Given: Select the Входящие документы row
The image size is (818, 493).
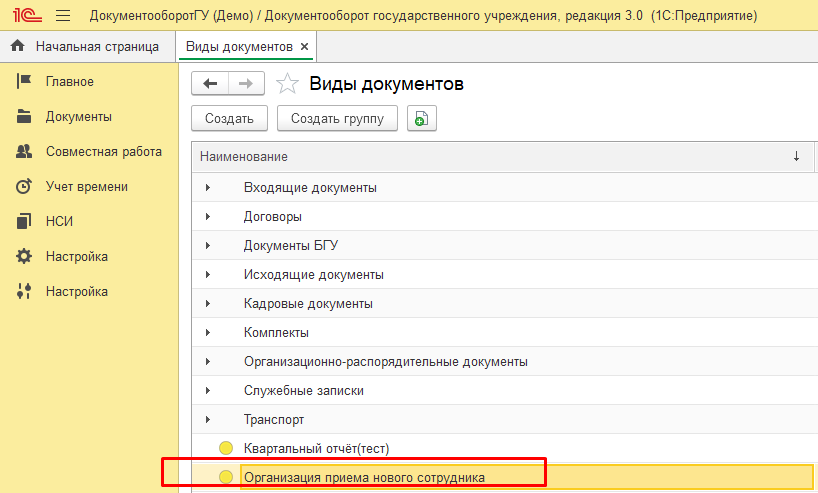Looking at the screenshot, I should pyautogui.click(x=504, y=187).
